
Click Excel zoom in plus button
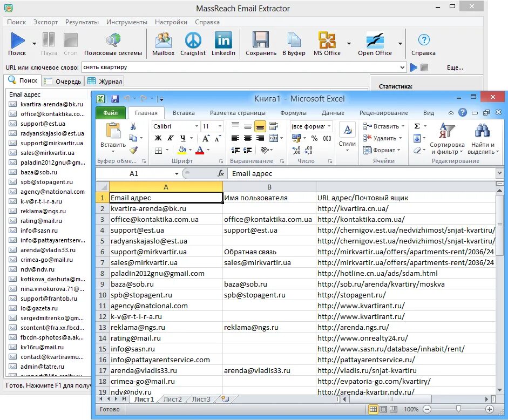[490, 409]
